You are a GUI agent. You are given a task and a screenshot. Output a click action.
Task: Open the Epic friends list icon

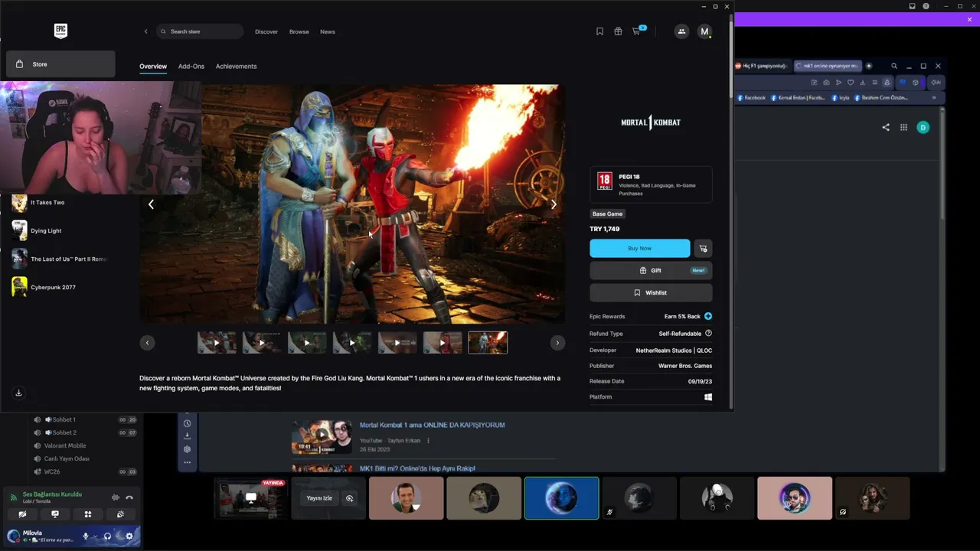pos(681,31)
